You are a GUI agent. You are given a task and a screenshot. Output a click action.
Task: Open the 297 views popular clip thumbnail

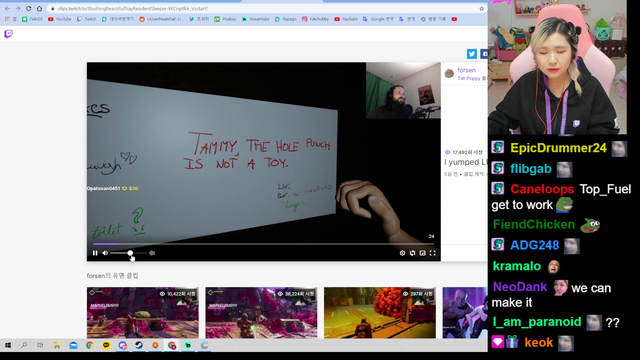point(380,313)
